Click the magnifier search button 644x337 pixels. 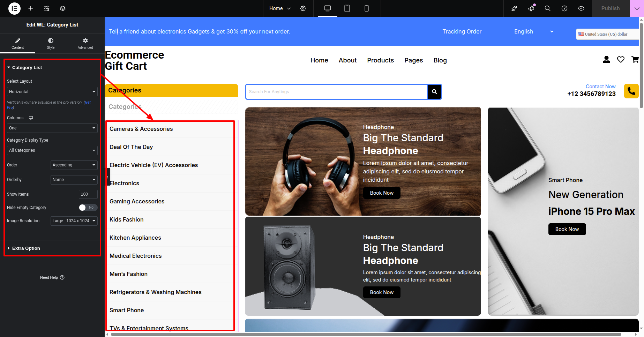(434, 92)
